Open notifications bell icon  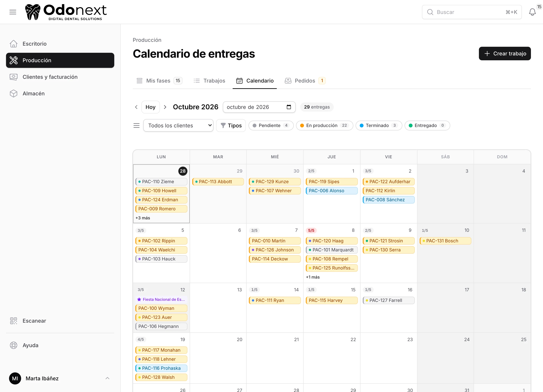(532, 12)
